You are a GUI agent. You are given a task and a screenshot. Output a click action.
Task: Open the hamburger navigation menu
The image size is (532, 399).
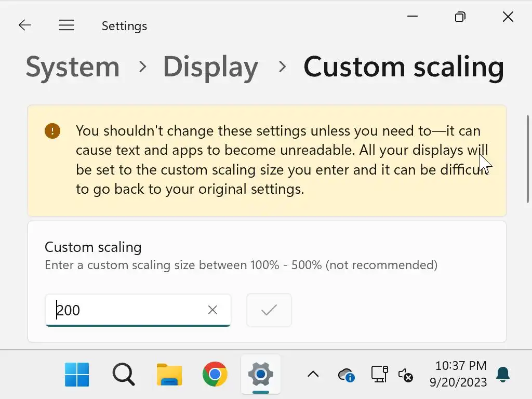point(66,25)
